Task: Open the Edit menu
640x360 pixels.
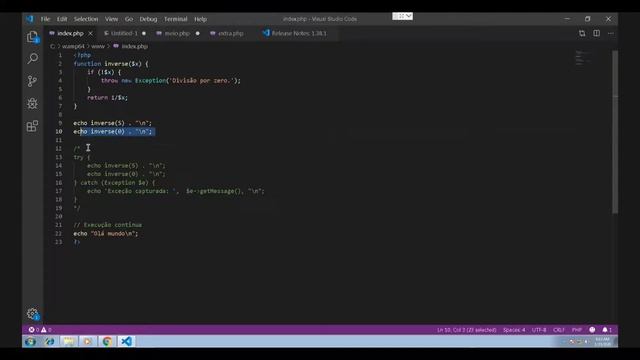Action: [x=62, y=19]
